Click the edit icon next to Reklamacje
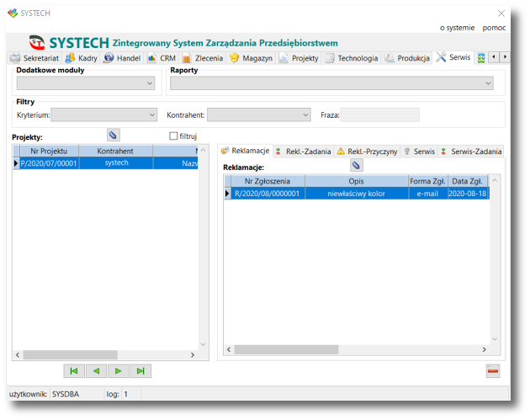The width and height of the screenshot is (530, 420). click(x=356, y=165)
